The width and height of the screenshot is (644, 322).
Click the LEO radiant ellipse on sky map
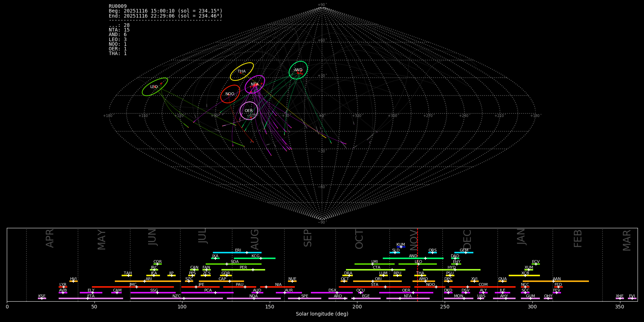pos(155,87)
